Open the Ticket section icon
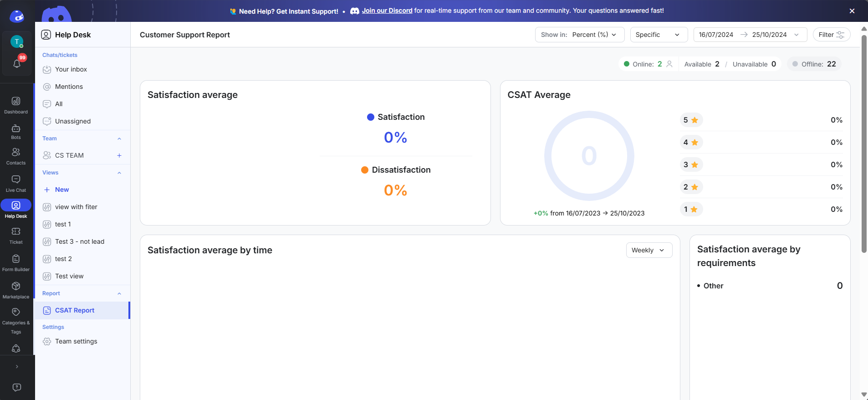 coord(16,232)
